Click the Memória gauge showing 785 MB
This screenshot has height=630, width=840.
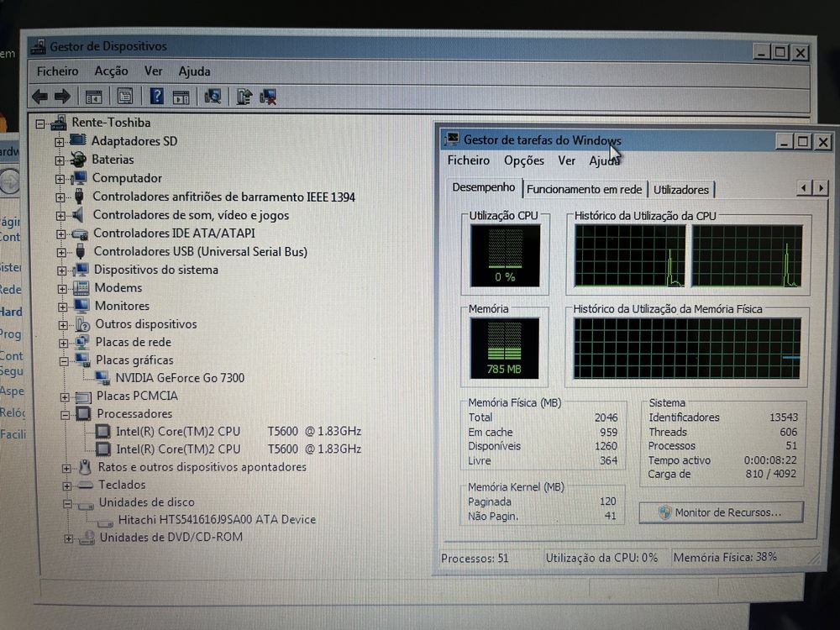point(504,349)
